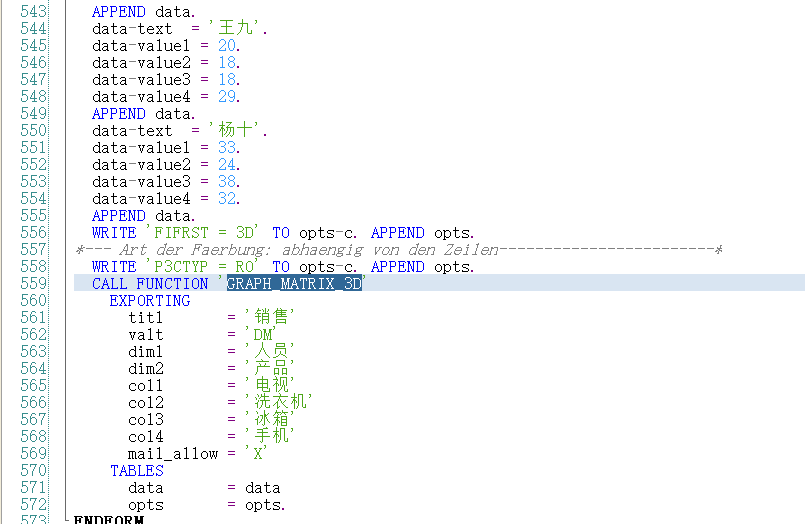Screen dimensions: 805x524
Task: Click the 'FIFRST = 3D' string literal
Action: 201,232
